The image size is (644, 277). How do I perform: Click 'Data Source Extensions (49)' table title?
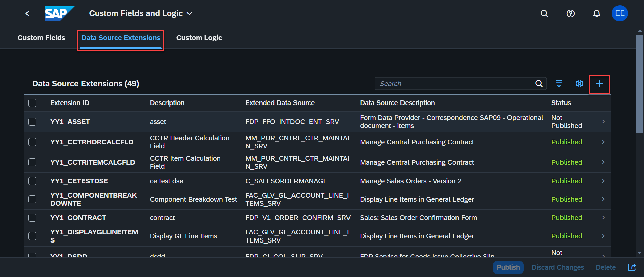click(x=86, y=84)
